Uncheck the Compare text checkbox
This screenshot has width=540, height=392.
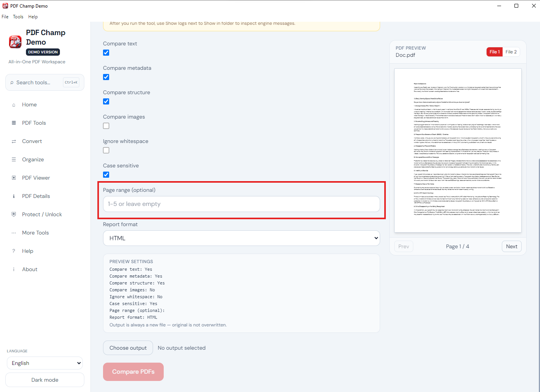click(x=106, y=53)
